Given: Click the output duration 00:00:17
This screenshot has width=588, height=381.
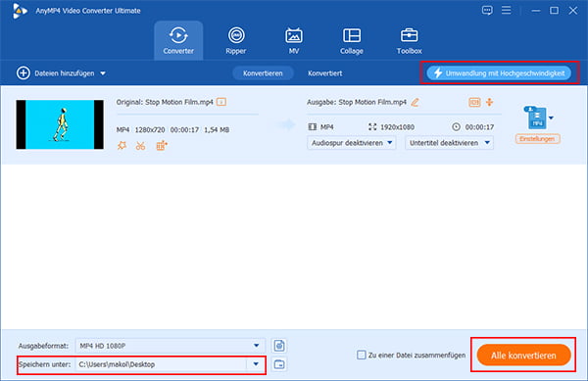Looking at the screenshot, I should coord(479,127).
